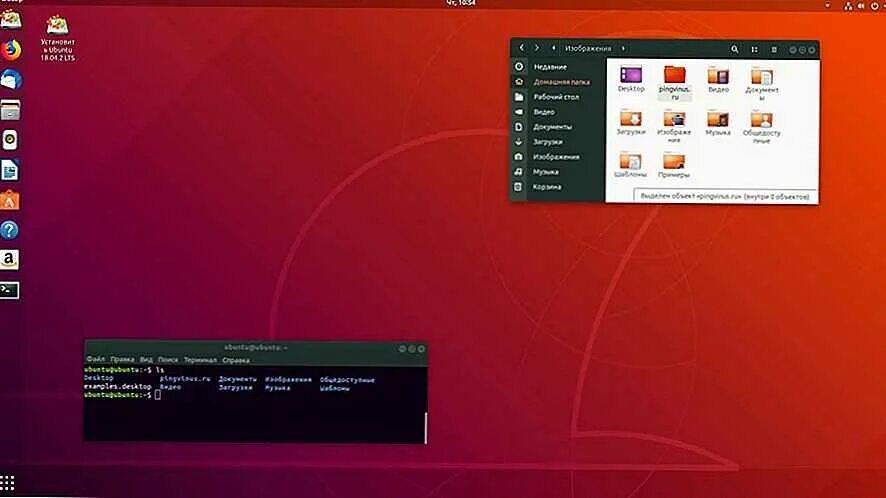Launch Rhythmbox from the dock

[x=10, y=140]
